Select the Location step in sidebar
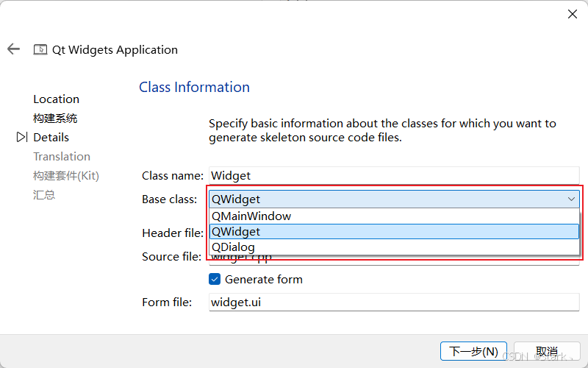588x368 pixels. [x=57, y=99]
